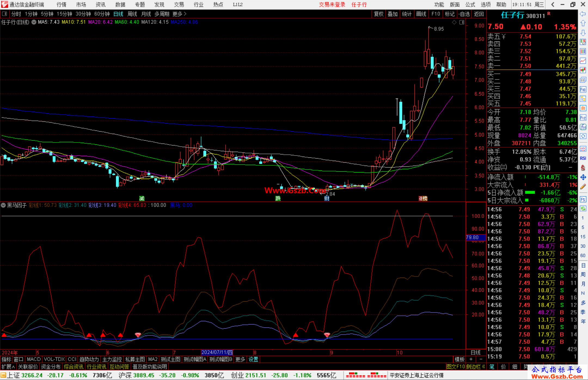Click the minus zoom-out button beside 模板
This screenshot has height=380, width=588.
pyautogui.click(x=481, y=359)
